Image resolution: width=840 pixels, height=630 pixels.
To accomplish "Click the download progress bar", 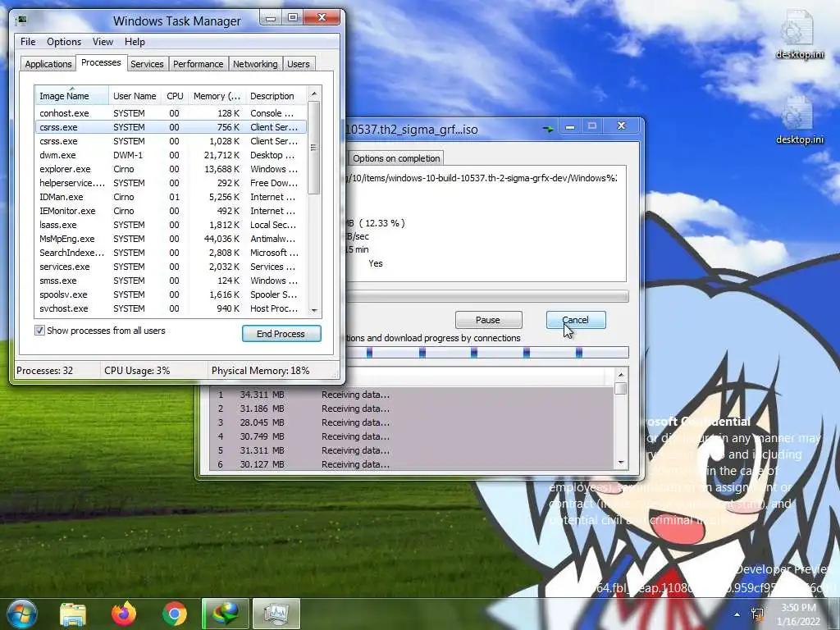I will point(487,296).
